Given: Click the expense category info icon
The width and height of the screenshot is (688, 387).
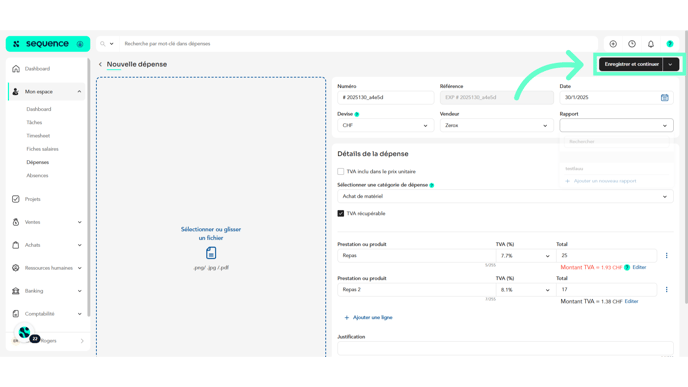Looking at the screenshot, I should 432,185.
